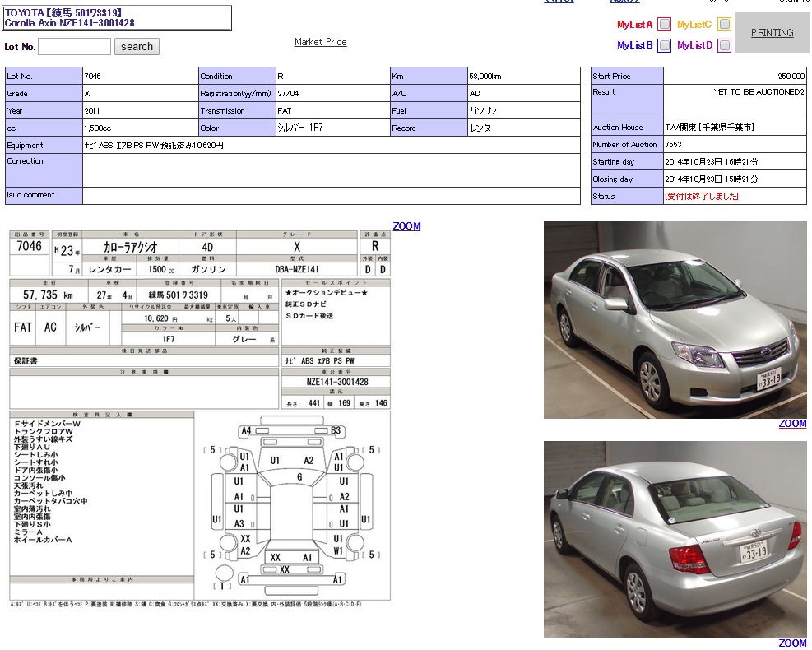Image resolution: width=812 pixels, height=650 pixels.
Task: Select the YET TO BE AUCTIONED result cell
Action: 759,92
